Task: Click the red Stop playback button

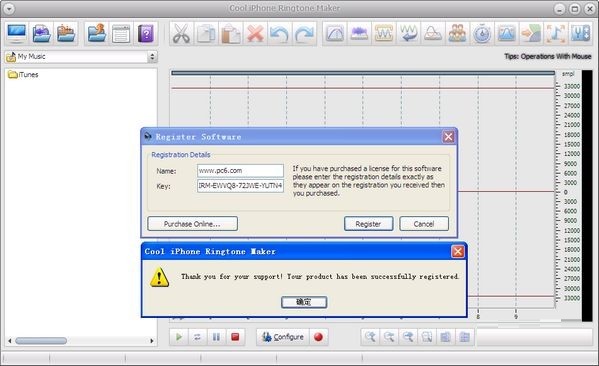Action: [x=235, y=337]
